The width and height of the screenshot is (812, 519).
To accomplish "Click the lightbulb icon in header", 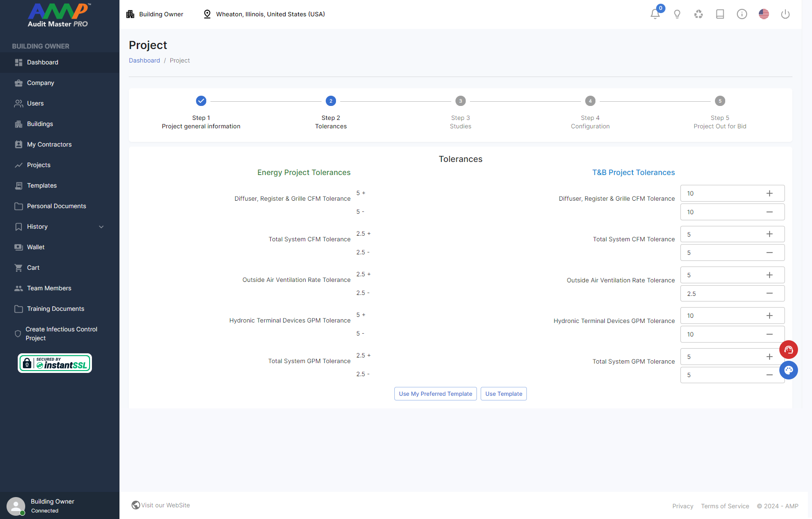I will tap(677, 14).
